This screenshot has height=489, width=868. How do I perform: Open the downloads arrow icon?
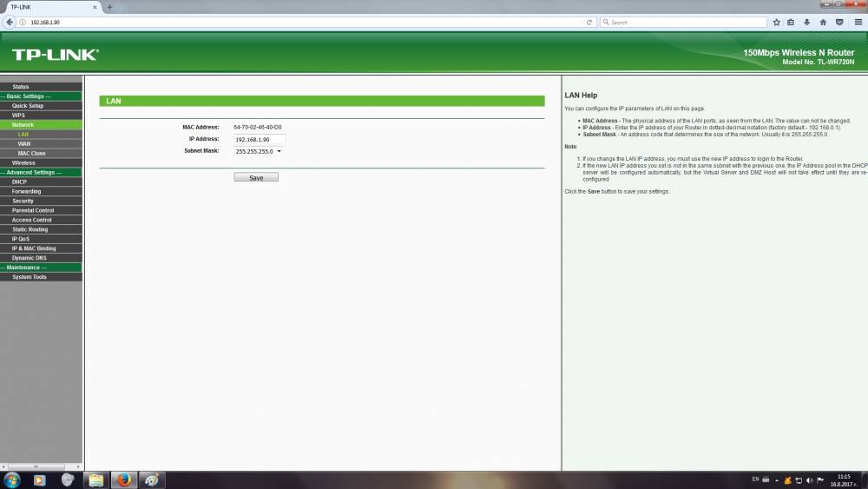806,23
